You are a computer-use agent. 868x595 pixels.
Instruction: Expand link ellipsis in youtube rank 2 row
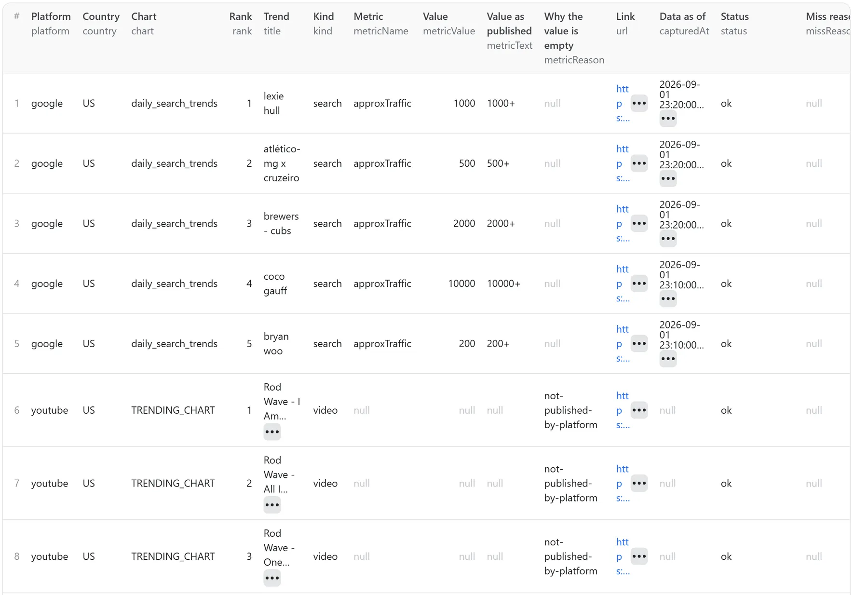[x=639, y=483]
